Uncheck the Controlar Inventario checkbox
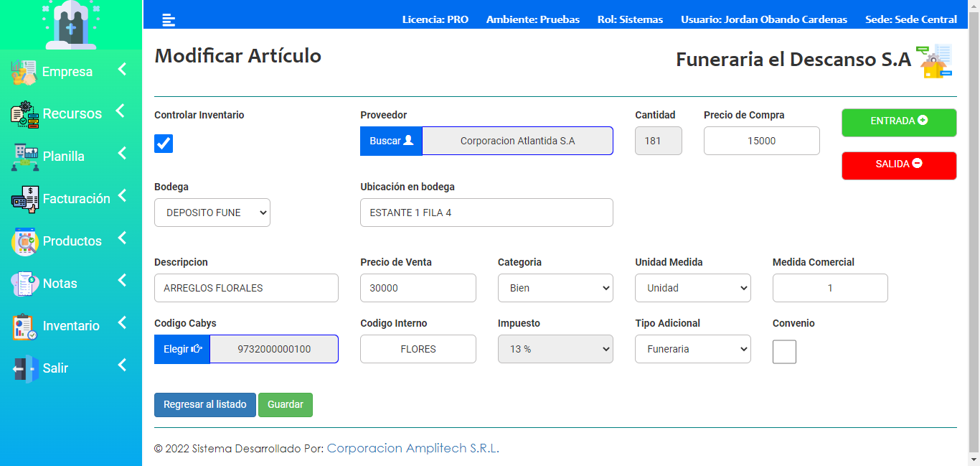 tap(164, 144)
